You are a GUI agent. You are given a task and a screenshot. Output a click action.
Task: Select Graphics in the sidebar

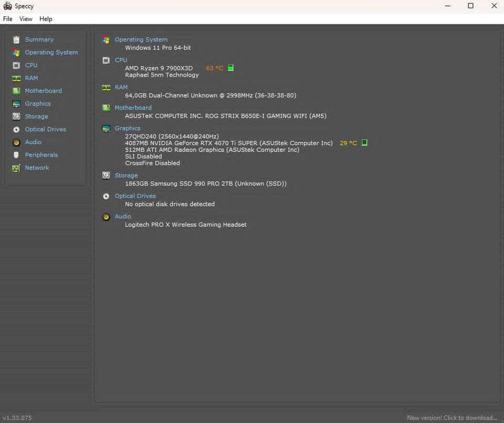[38, 104]
